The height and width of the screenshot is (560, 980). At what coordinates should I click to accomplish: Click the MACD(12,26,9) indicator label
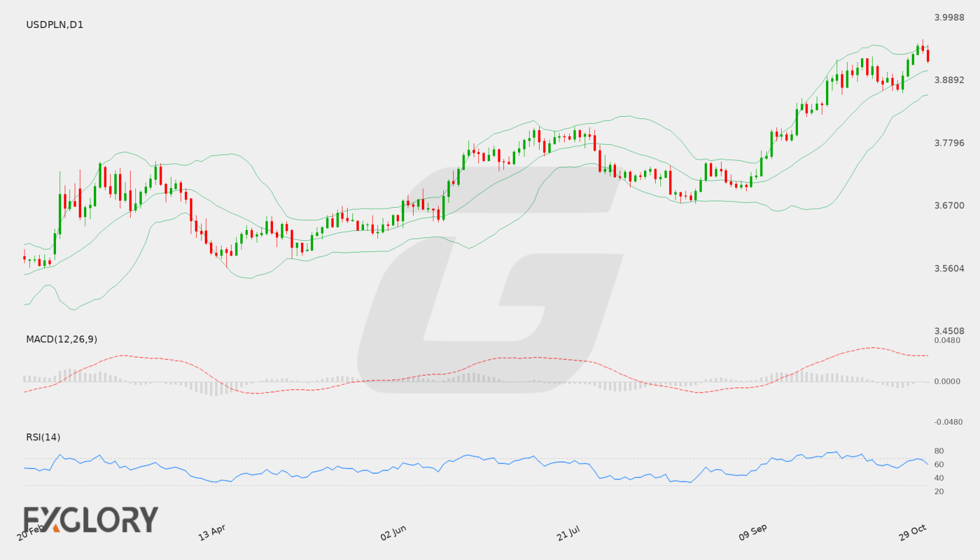point(62,339)
